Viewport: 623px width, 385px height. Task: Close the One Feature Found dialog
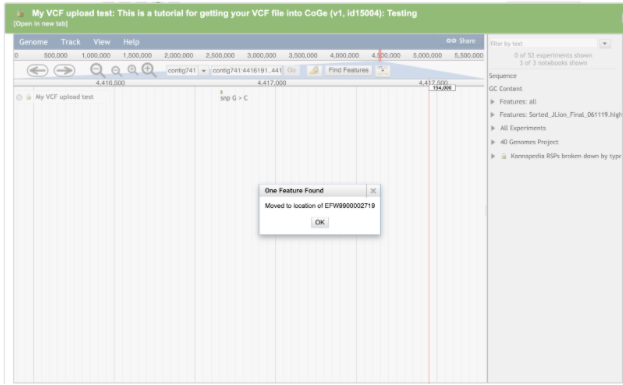[373, 191]
